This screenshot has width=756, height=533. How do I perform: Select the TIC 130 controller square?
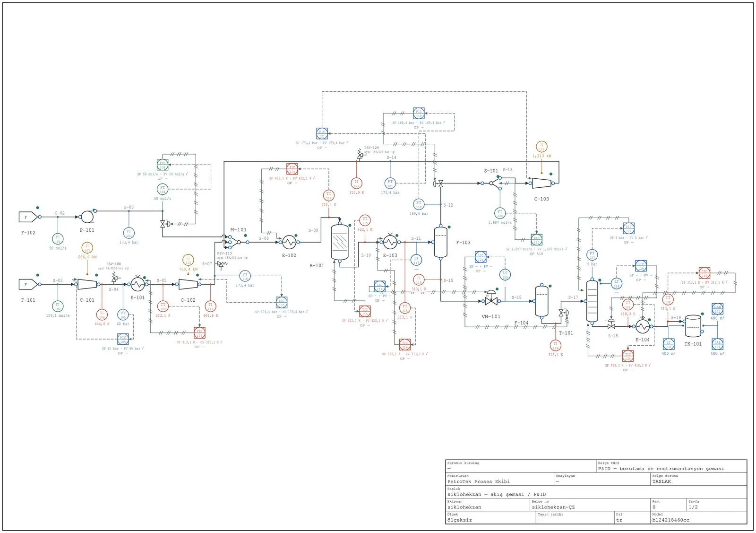(704, 273)
